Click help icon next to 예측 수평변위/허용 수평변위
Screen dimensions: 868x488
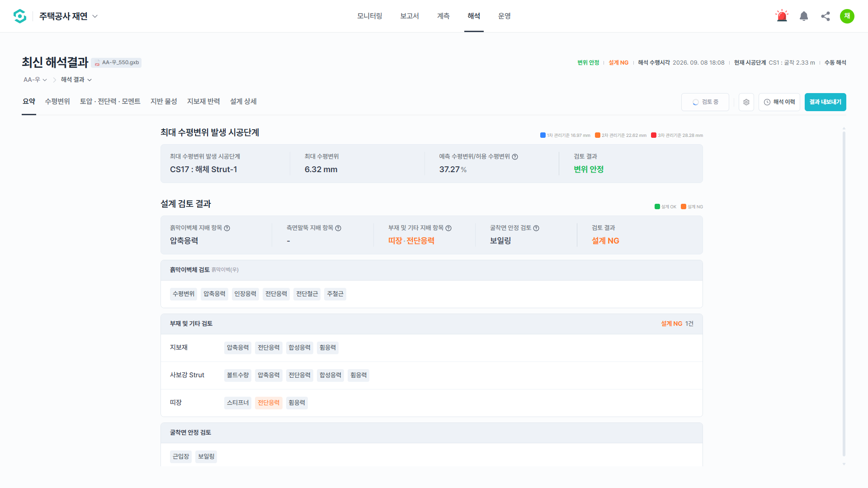(x=515, y=157)
